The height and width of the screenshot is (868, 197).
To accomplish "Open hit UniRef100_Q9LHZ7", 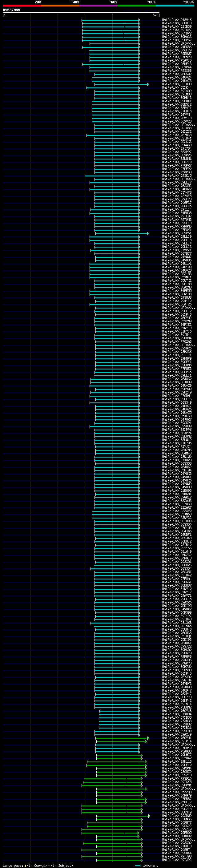I will click(x=177, y=755).
